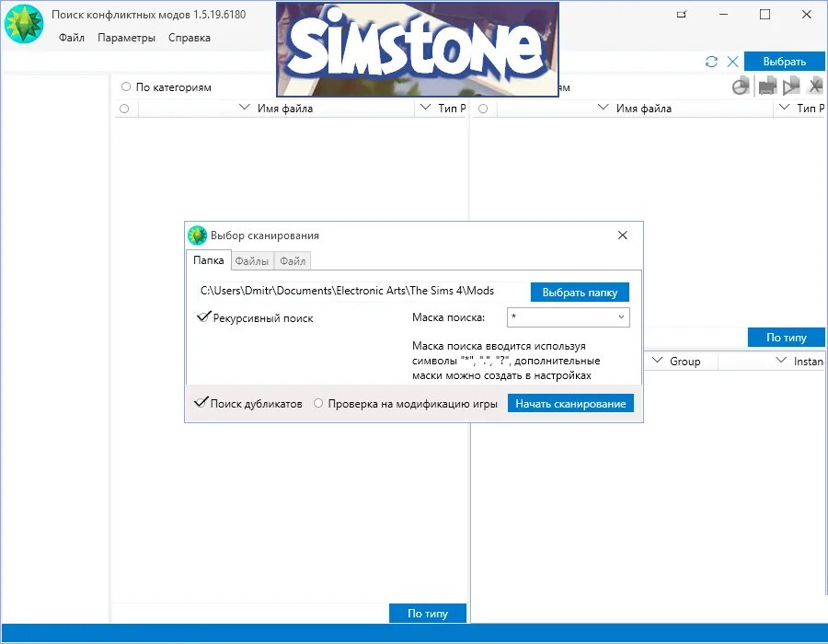Click the plumbob icon in the scan dialog title

tap(198, 236)
